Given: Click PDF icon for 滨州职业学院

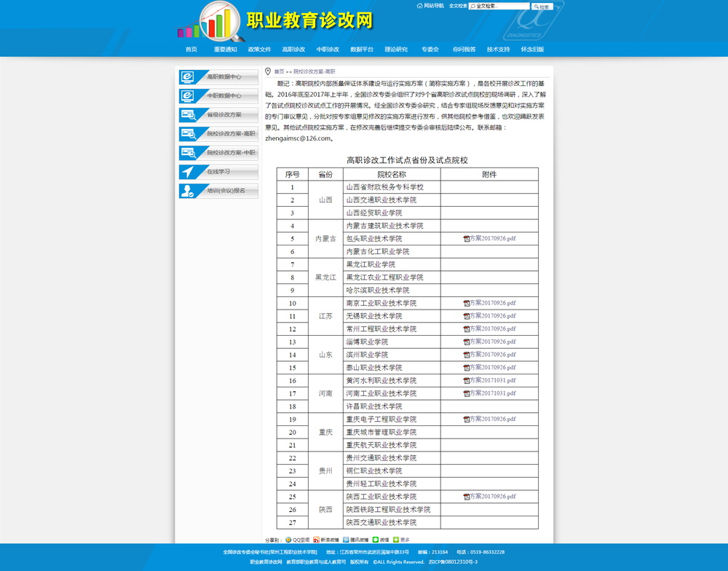Looking at the screenshot, I should [467, 355].
